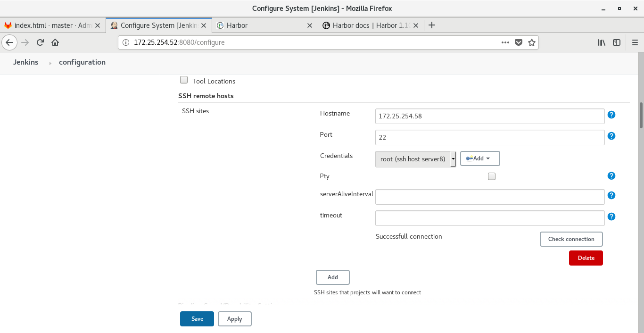Show help for Pty option
This screenshot has height=333, width=644.
611,176
